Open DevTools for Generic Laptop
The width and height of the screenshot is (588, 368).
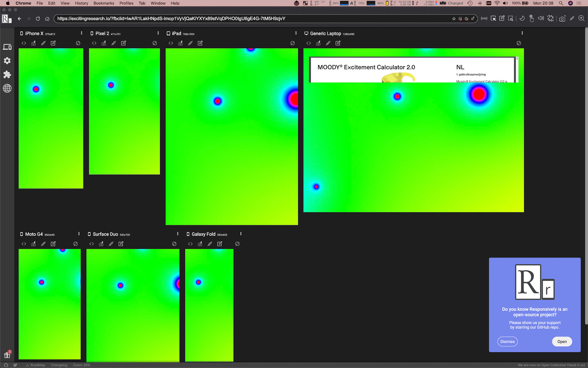coord(309,43)
